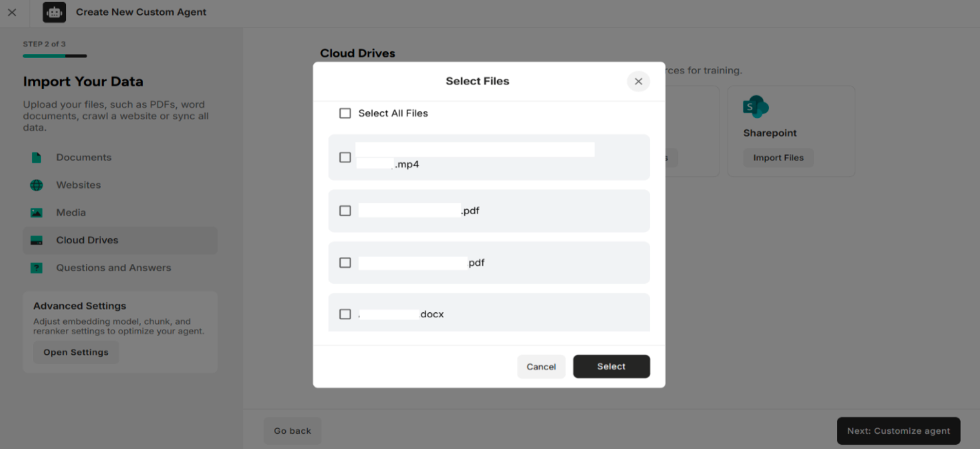Check the first .pdf file checkbox
This screenshot has width=980, height=449.
click(x=345, y=211)
